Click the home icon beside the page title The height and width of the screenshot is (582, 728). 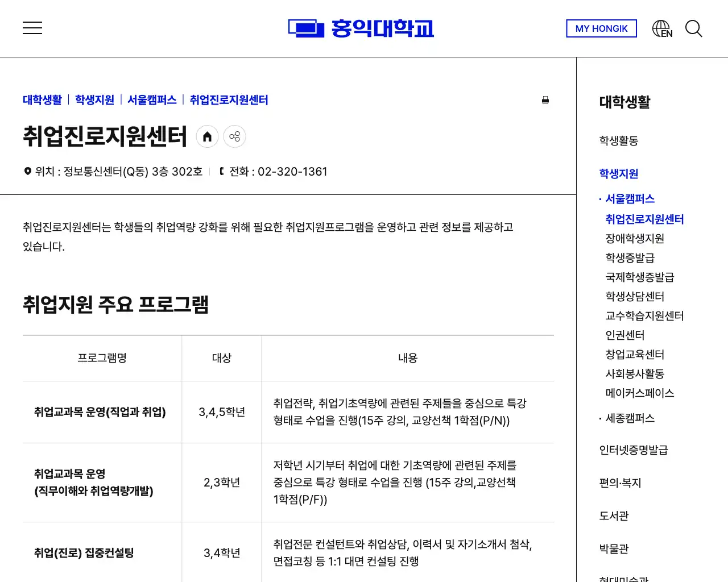click(x=207, y=136)
